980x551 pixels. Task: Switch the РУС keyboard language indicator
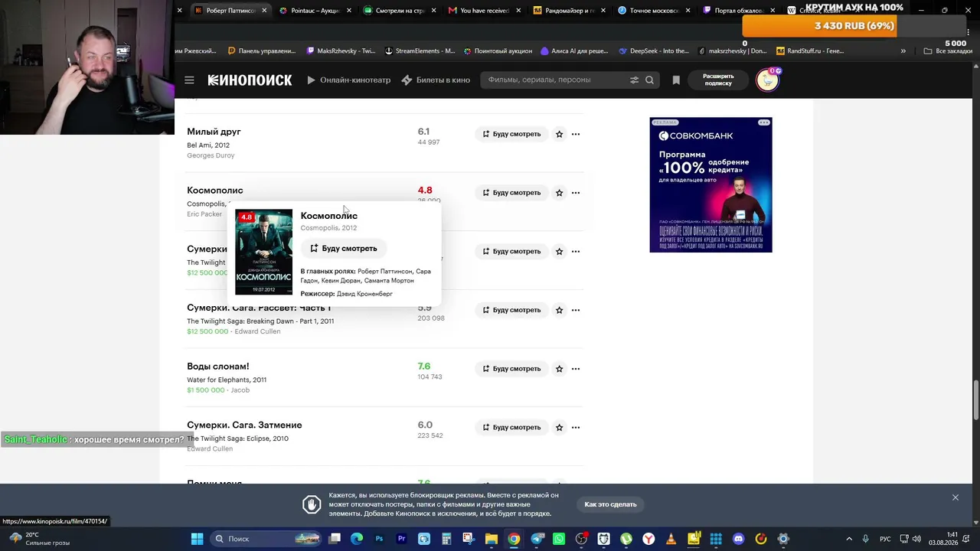pyautogui.click(x=885, y=539)
